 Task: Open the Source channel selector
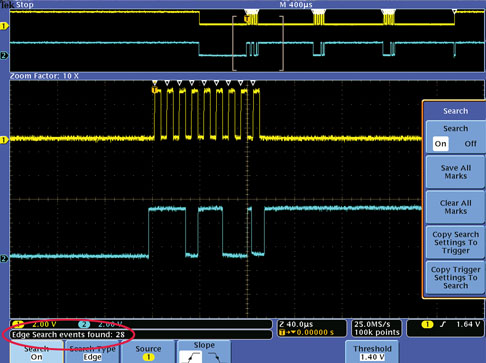[x=148, y=353]
